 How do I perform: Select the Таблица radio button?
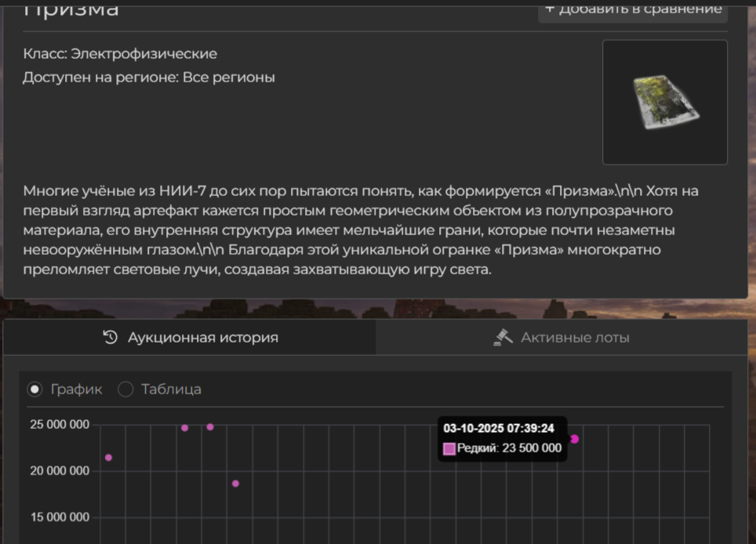point(125,390)
